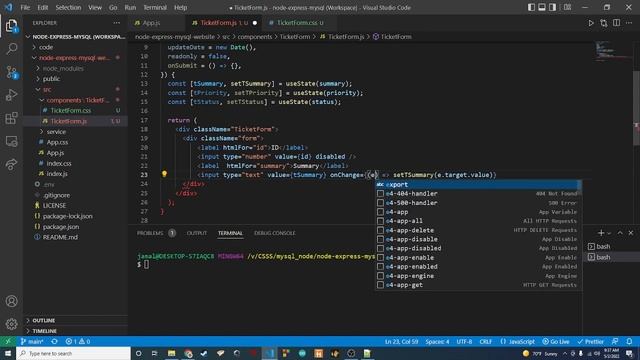Toggle panel layout icon in title bar
The height and width of the screenshot is (360, 640).
[542, 7]
